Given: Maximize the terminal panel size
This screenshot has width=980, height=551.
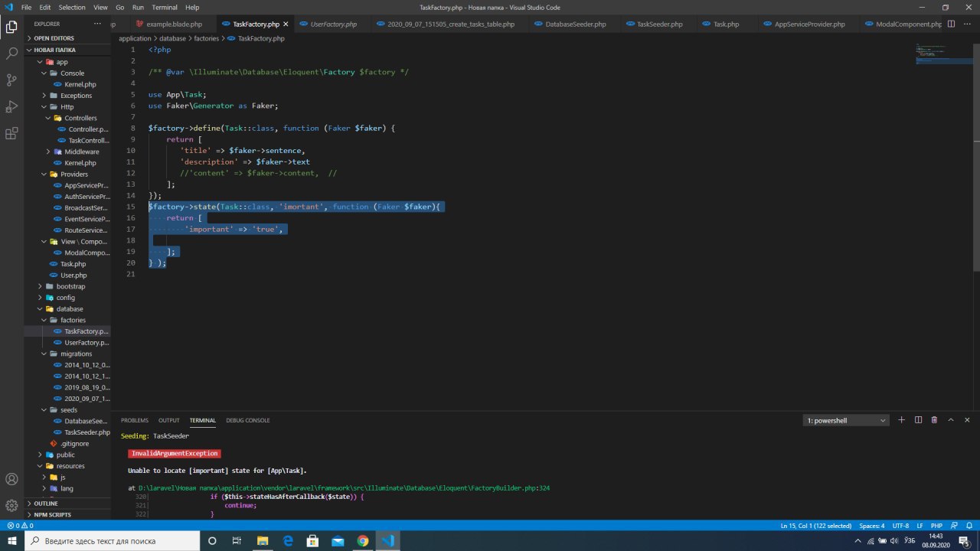Looking at the screenshot, I should point(951,420).
